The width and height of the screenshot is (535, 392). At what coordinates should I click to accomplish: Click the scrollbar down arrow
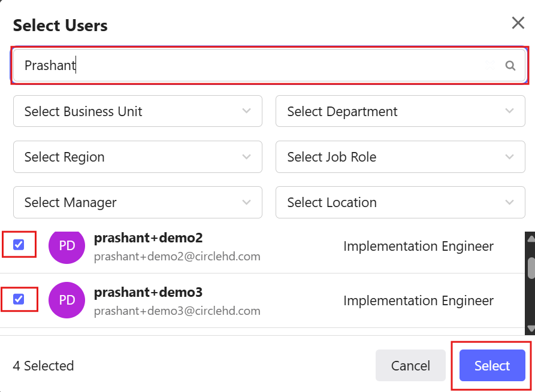(x=531, y=329)
